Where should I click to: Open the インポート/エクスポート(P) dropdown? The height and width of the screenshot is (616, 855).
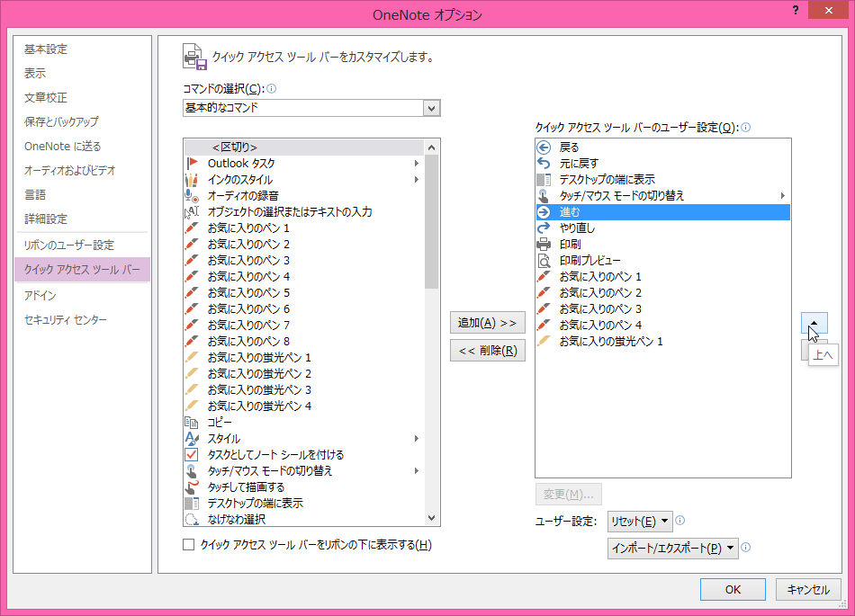pos(673,549)
